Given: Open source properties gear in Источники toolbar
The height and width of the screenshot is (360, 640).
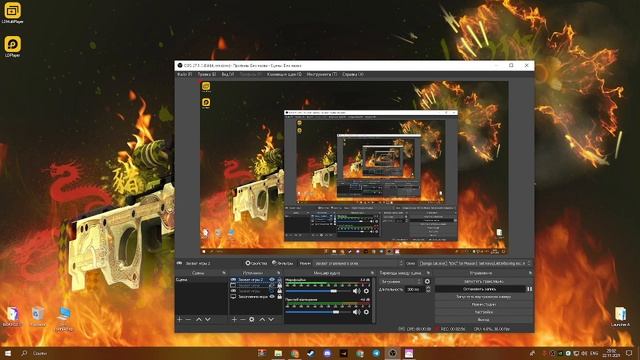Looking at the screenshot, I should 252,319.
